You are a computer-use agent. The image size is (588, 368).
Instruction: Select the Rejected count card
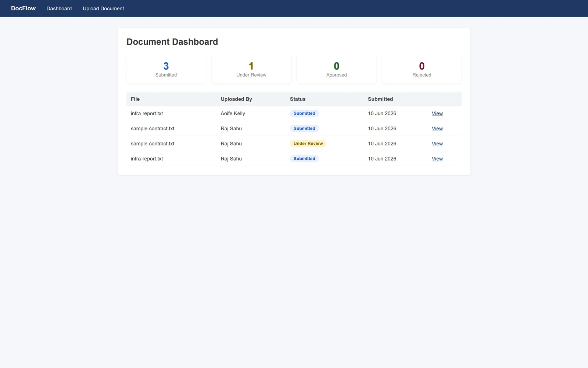click(422, 69)
